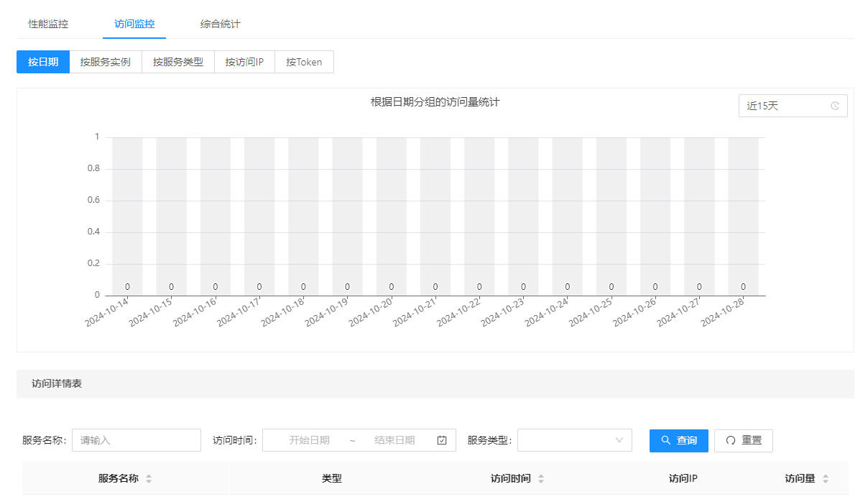
Task: Click the 类型 column header
Action: 332,478
